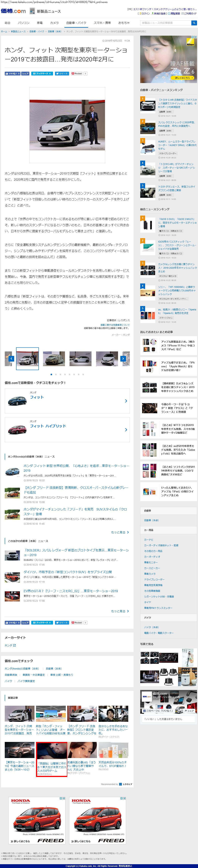Click the chevron on the フィット ハイブリッド card

pyautogui.click(x=126, y=430)
